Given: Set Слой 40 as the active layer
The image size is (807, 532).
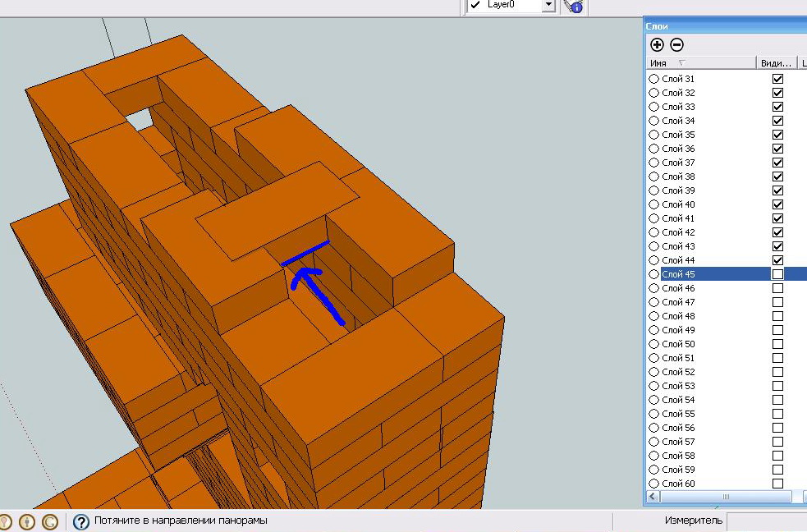Looking at the screenshot, I should click(654, 204).
